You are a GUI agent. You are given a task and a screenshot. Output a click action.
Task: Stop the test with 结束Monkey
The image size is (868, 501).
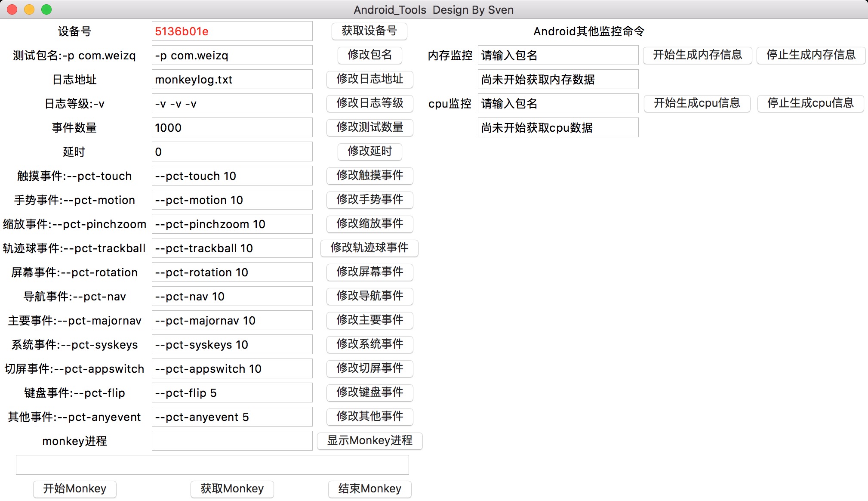369,489
